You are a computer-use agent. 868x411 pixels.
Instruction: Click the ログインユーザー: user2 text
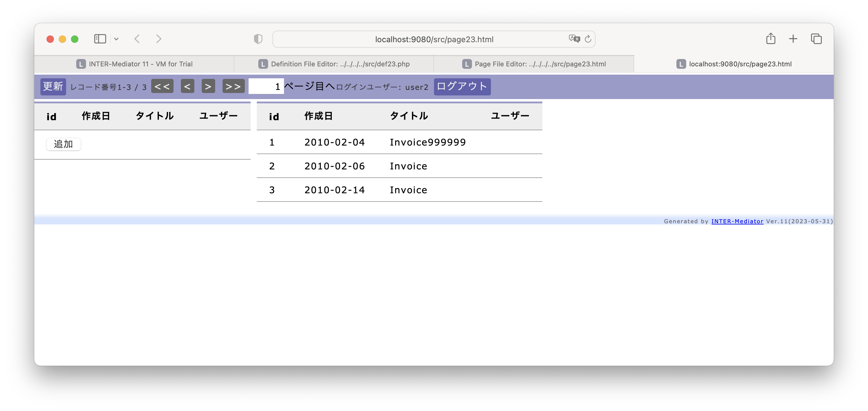(x=382, y=87)
